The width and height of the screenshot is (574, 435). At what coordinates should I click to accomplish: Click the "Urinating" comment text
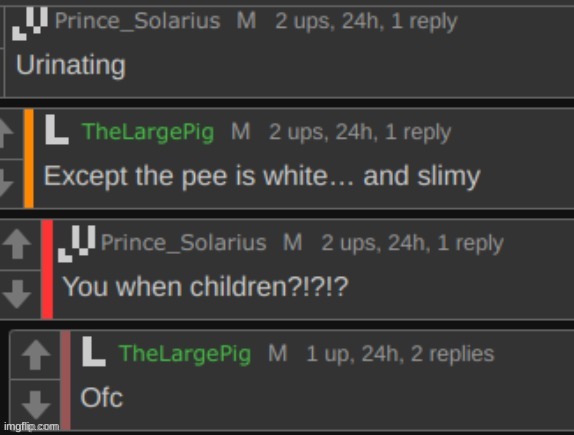tap(71, 66)
